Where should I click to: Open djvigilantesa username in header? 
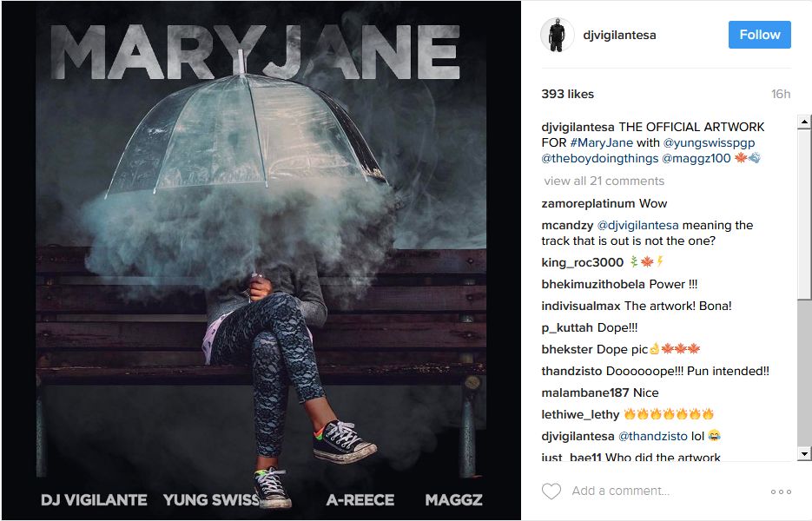pyautogui.click(x=619, y=35)
